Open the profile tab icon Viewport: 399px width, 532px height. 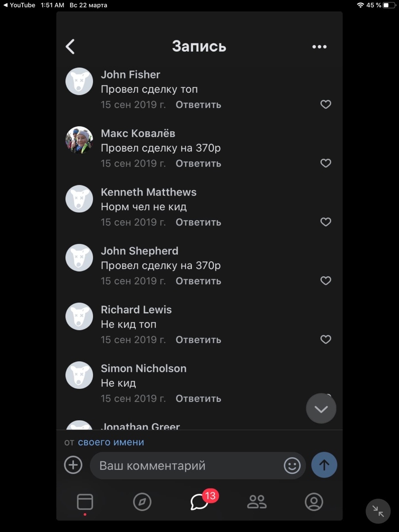314,502
